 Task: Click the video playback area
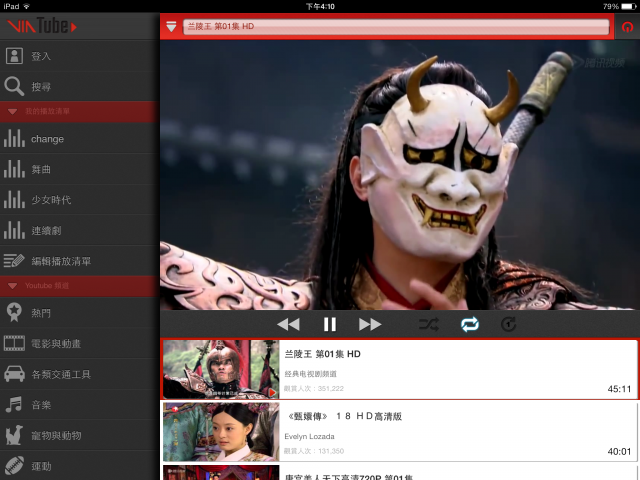(x=400, y=175)
